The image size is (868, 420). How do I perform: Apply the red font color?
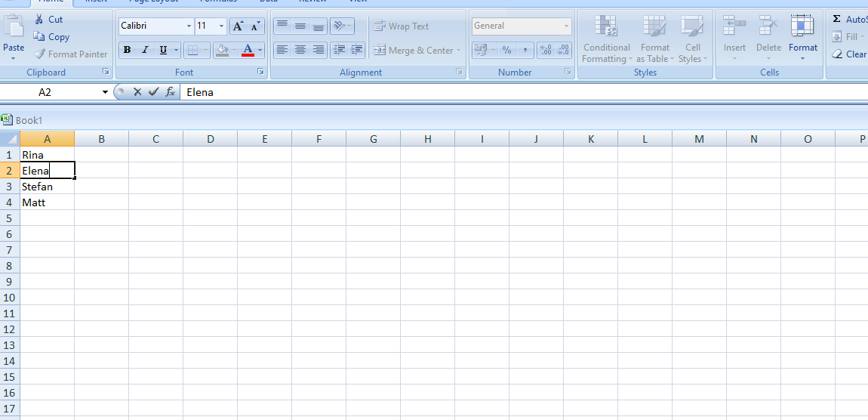click(x=248, y=51)
